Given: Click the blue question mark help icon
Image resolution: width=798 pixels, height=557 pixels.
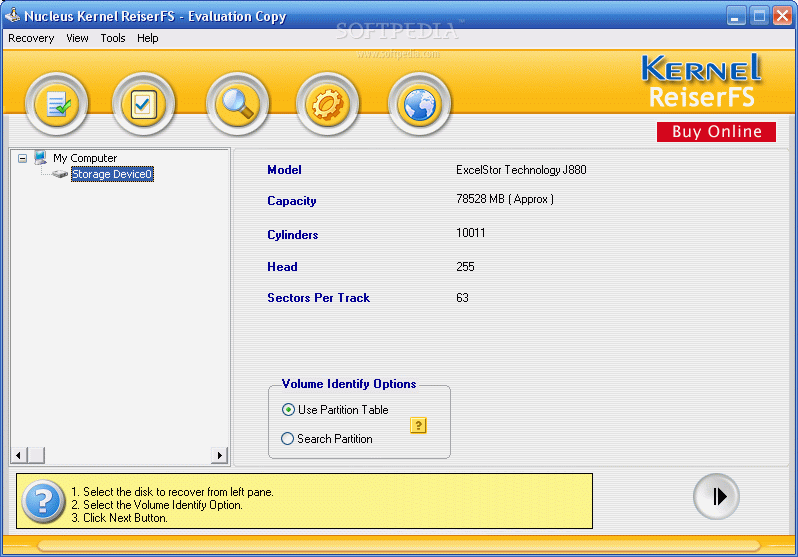Looking at the screenshot, I should pos(43,501).
